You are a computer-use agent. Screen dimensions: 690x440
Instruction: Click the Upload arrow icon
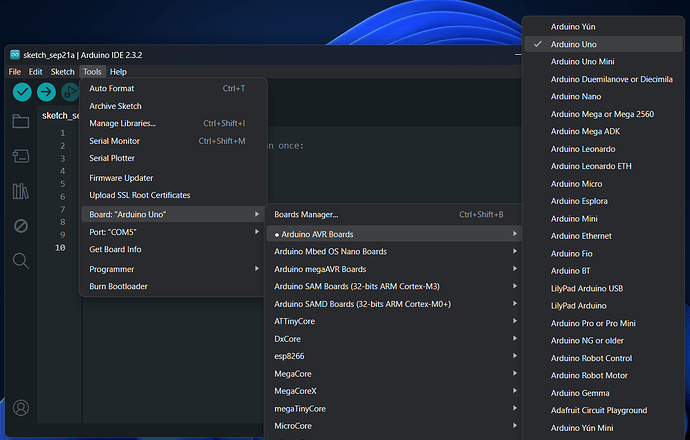[x=46, y=92]
